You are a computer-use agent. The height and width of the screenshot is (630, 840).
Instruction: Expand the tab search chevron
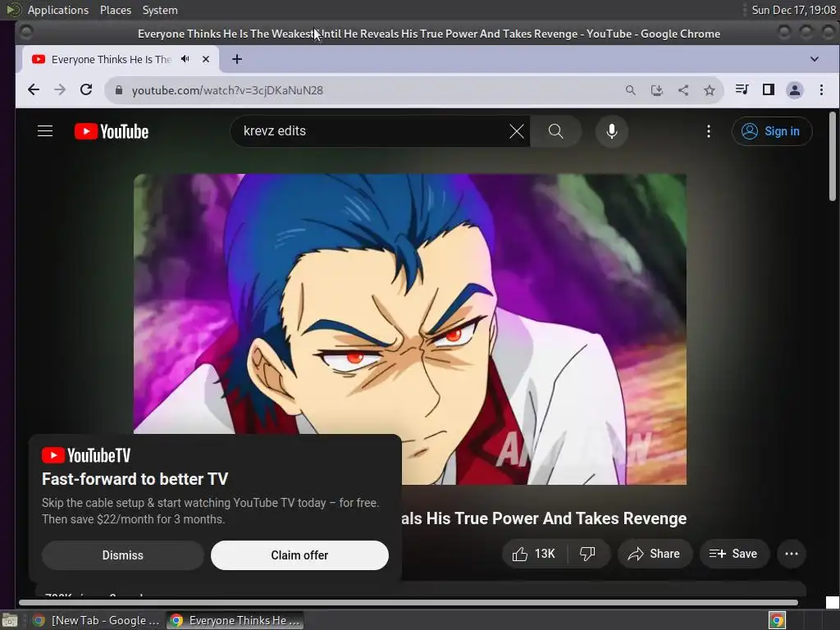coord(815,59)
